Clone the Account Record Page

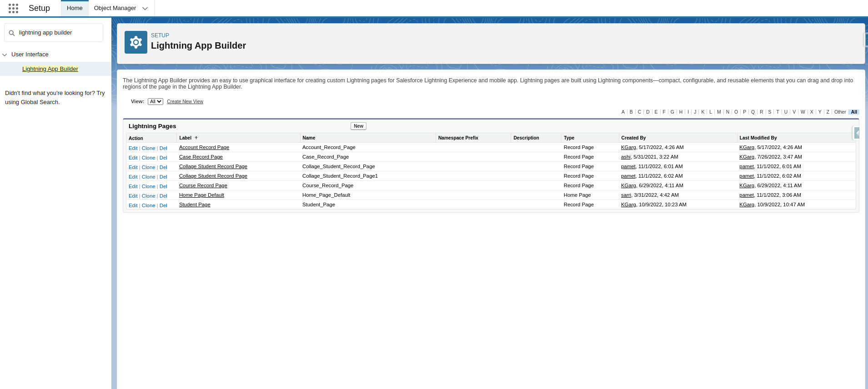pyautogui.click(x=148, y=148)
